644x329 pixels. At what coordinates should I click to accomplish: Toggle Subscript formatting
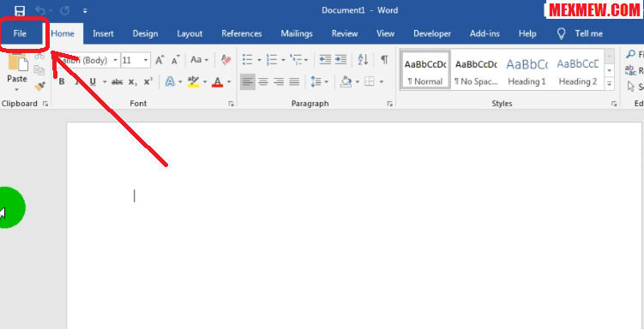[x=132, y=82]
